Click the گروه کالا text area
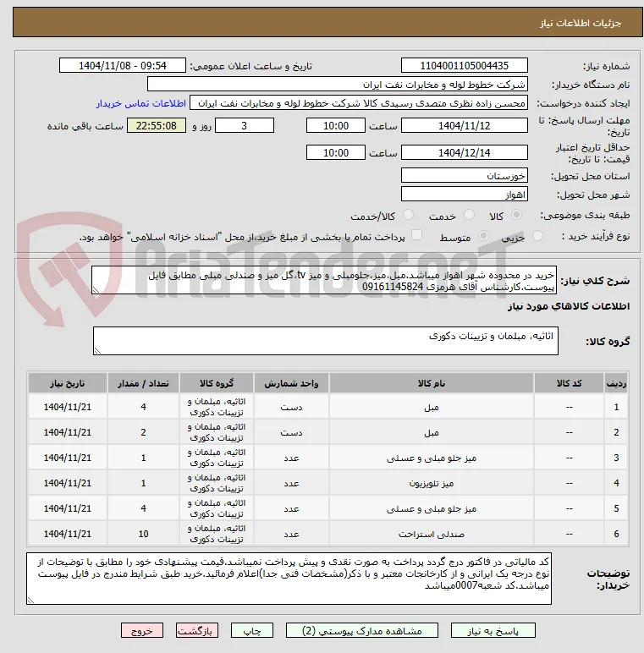 pos(325,341)
